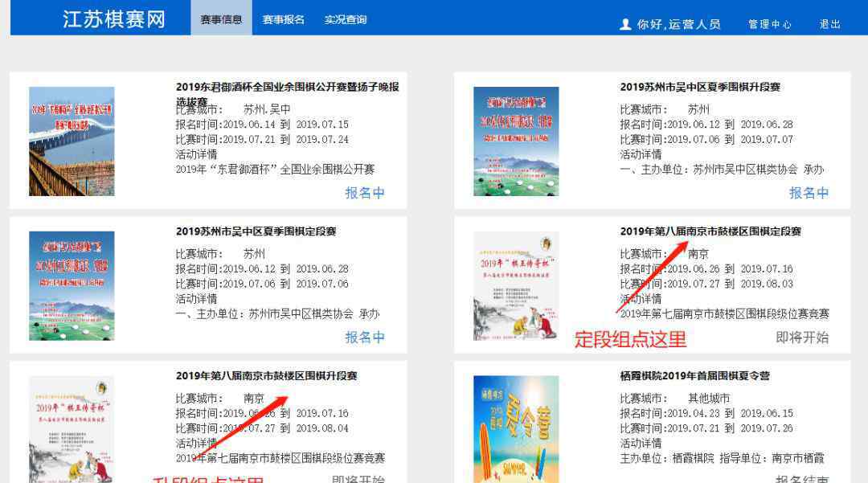Open the 赛事信息 tab
This screenshot has height=483, width=868.
[x=222, y=18]
